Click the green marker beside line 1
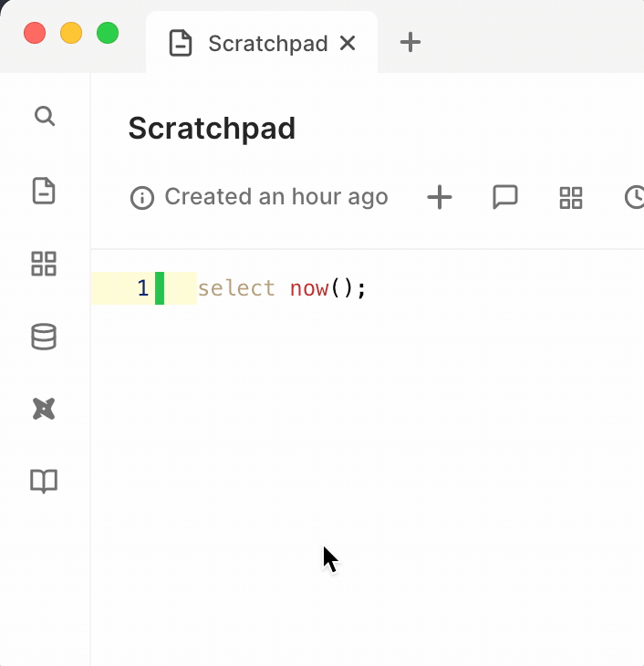The height and width of the screenshot is (666, 644). 160,288
